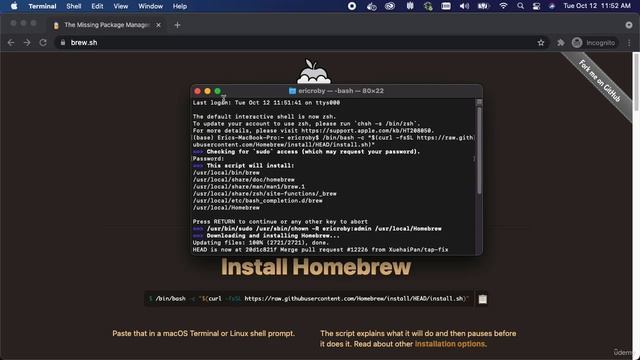This screenshot has width=640, height=360.
Task: Click the date and time in menu bar
Action: [597, 6]
